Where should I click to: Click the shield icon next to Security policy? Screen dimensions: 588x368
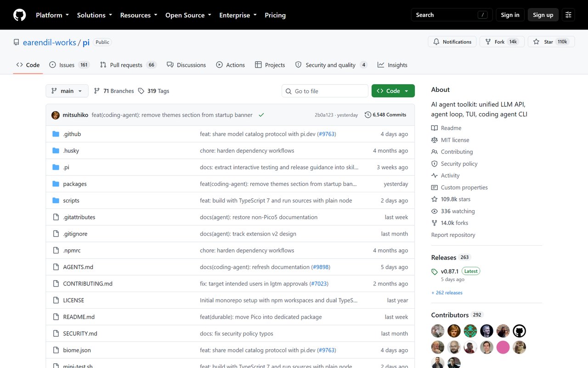[435, 164]
